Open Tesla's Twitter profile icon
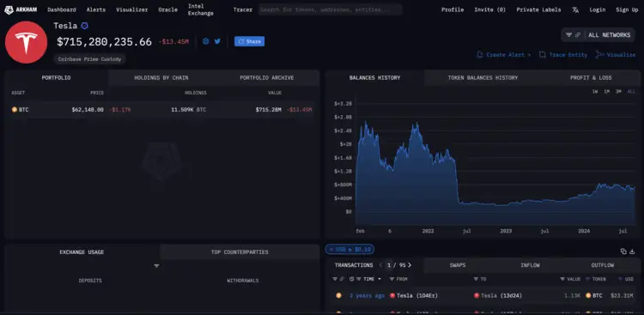The height and width of the screenshot is (315, 644). [217, 41]
